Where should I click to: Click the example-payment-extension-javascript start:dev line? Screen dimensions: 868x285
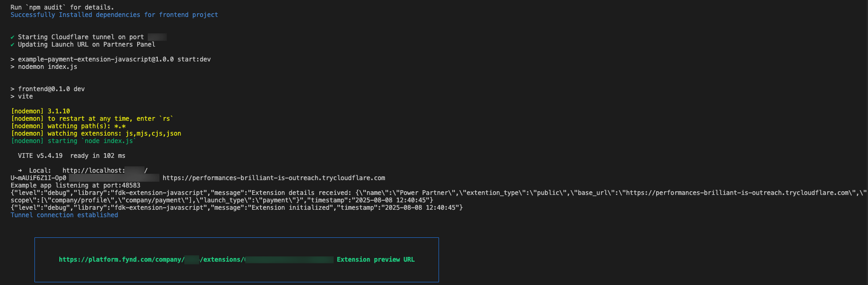click(114, 59)
